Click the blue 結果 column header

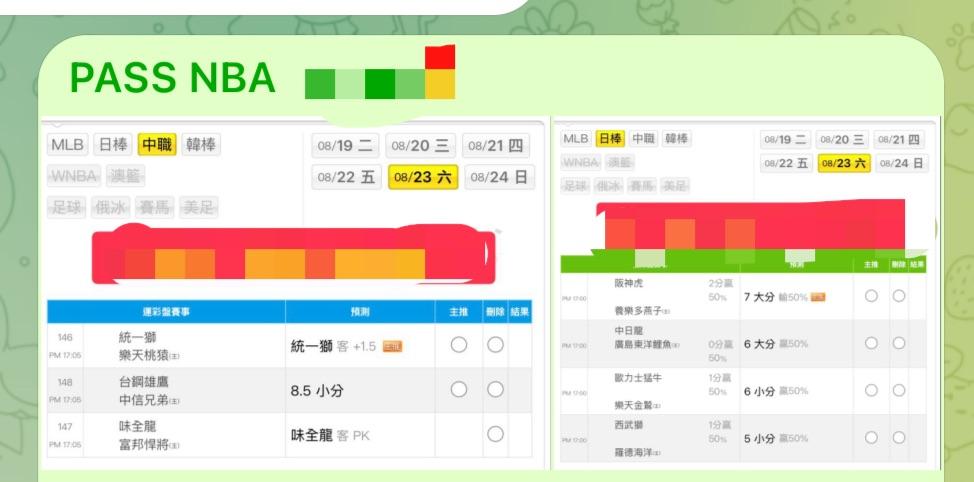click(519, 312)
